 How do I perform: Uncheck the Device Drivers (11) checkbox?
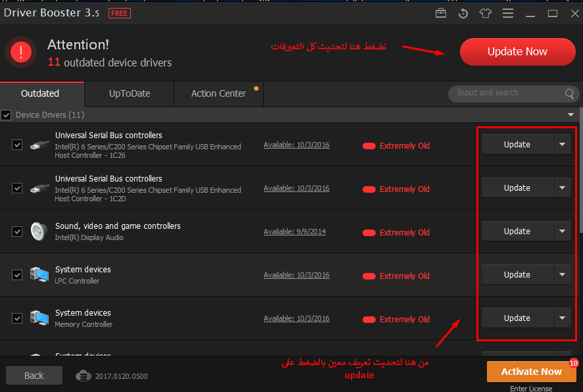click(x=7, y=115)
